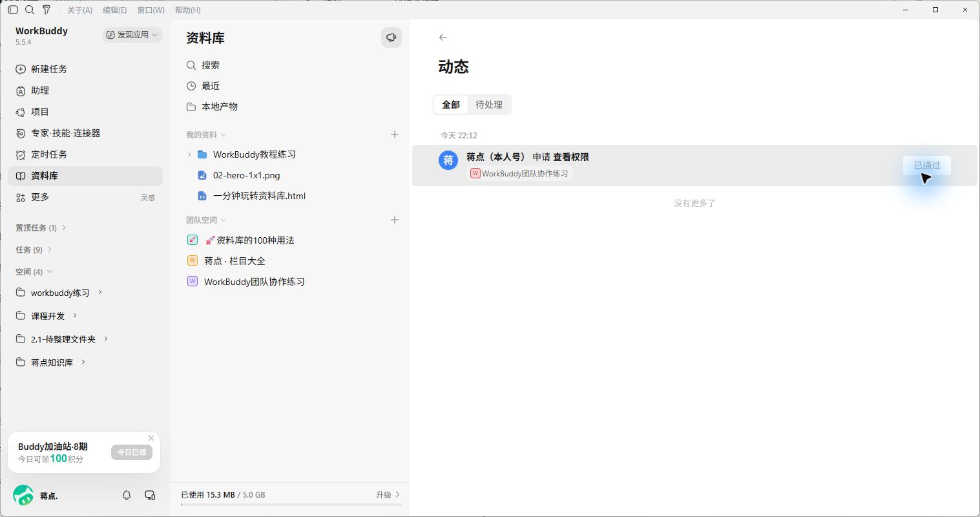Click the monitor icon next to the bell
Image resolution: width=980 pixels, height=517 pixels.
click(x=150, y=495)
